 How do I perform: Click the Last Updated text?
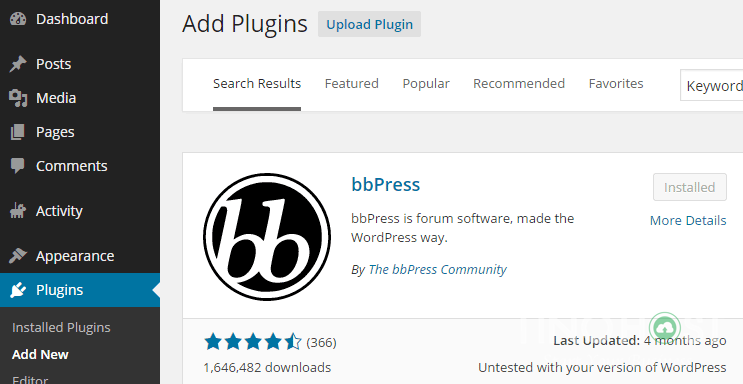pyautogui.click(x=640, y=340)
